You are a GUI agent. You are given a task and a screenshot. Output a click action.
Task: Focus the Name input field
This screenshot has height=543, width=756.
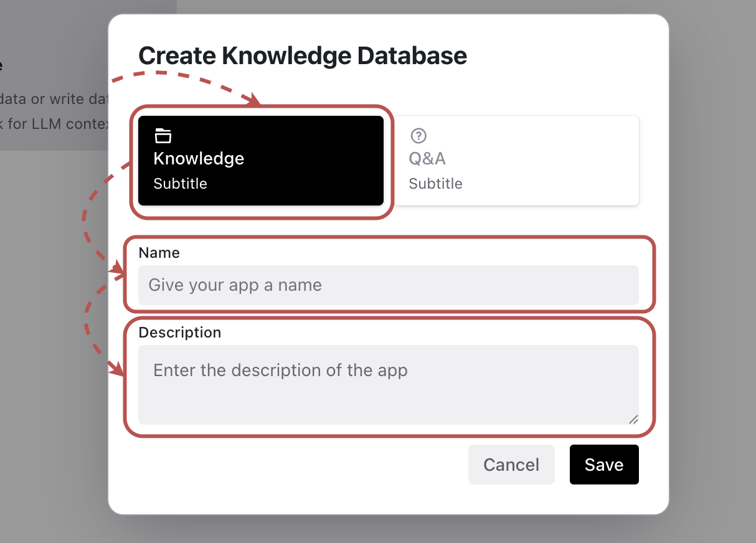click(x=388, y=285)
